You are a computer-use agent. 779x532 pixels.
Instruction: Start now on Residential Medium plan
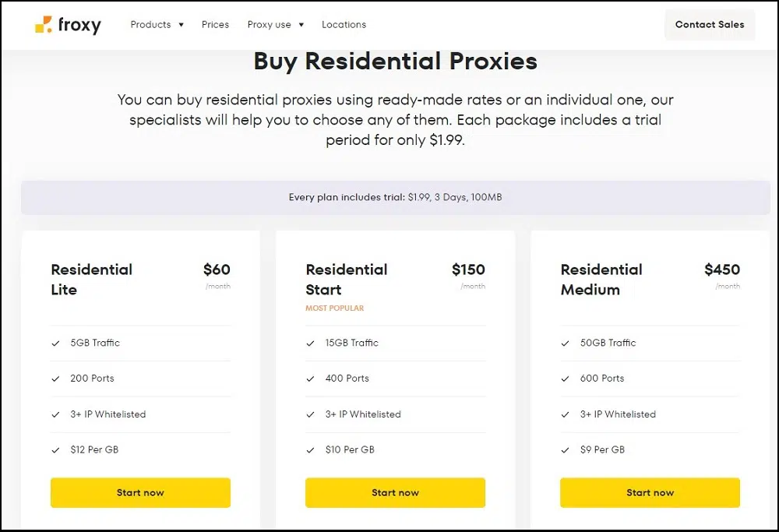point(650,492)
